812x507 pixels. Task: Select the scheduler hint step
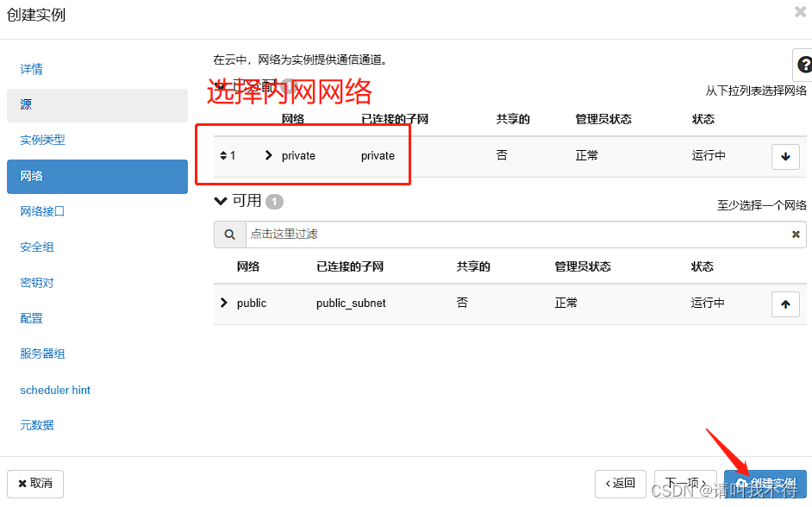click(x=54, y=390)
